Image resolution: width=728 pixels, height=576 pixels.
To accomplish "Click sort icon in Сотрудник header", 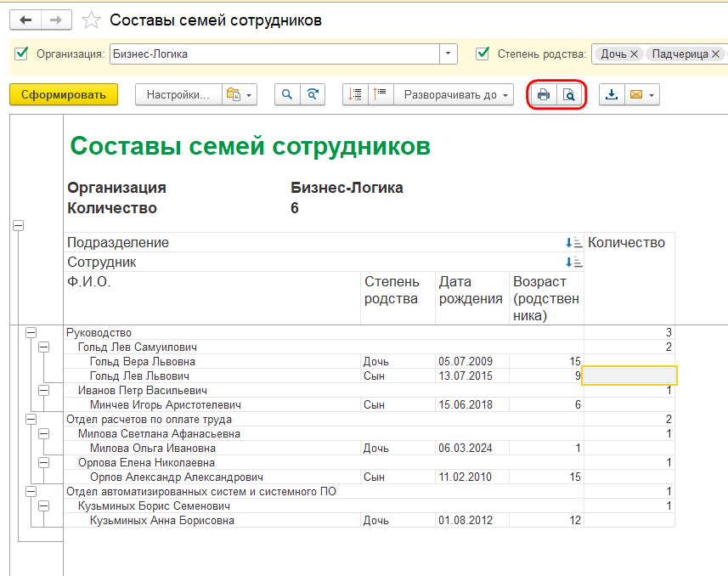I will [x=573, y=262].
